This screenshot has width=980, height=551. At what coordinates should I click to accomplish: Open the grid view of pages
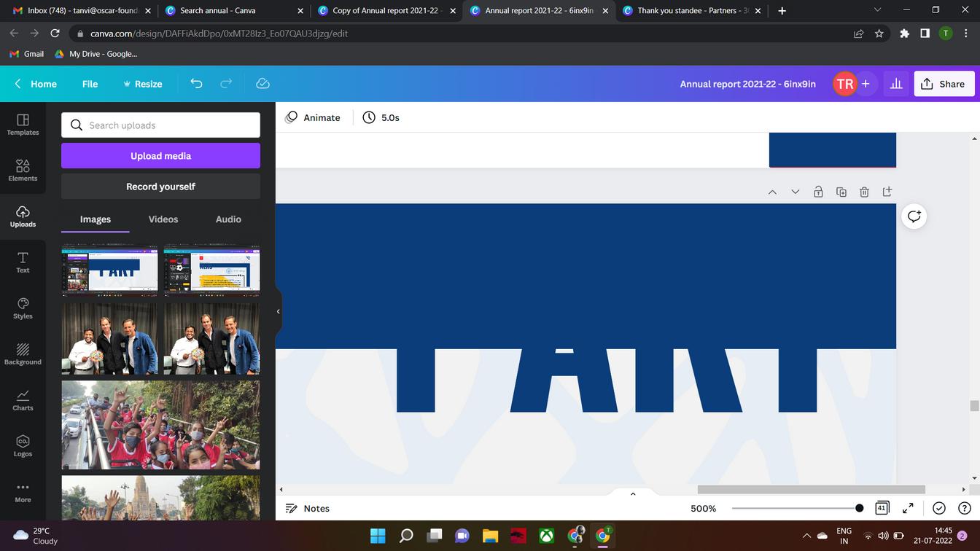pyautogui.click(x=882, y=508)
